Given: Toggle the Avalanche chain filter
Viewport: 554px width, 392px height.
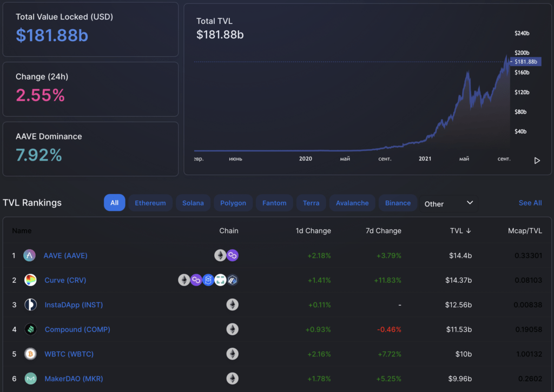Looking at the screenshot, I should pyautogui.click(x=352, y=203).
